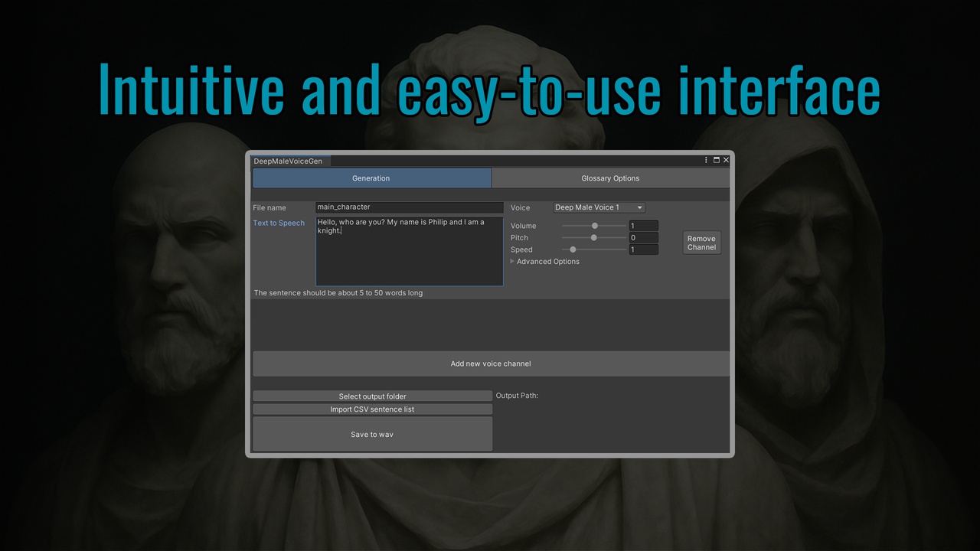980x551 pixels.
Task: Click the Pitch numeric value field
Action: (x=643, y=238)
